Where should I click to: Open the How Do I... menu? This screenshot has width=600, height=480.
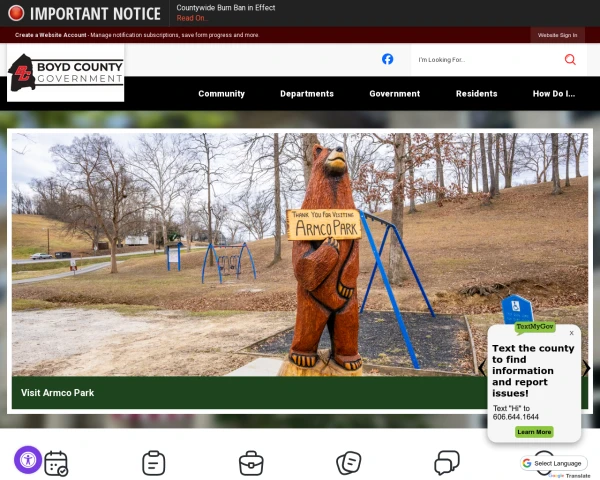(554, 94)
